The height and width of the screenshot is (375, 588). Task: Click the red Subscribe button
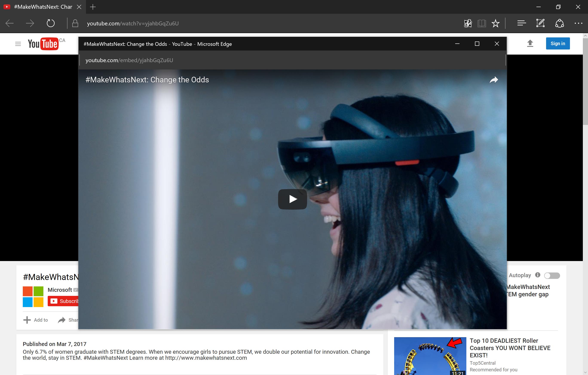coord(63,301)
